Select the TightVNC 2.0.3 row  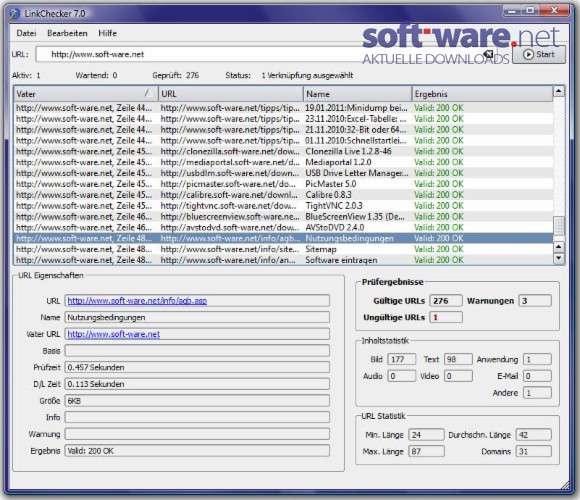tap(284, 206)
